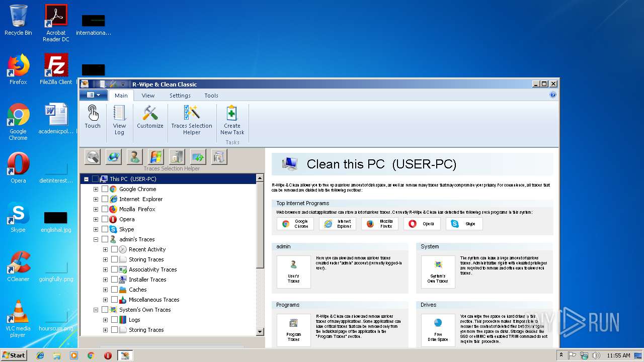Check the Recent Activity checkbox

coord(115,249)
